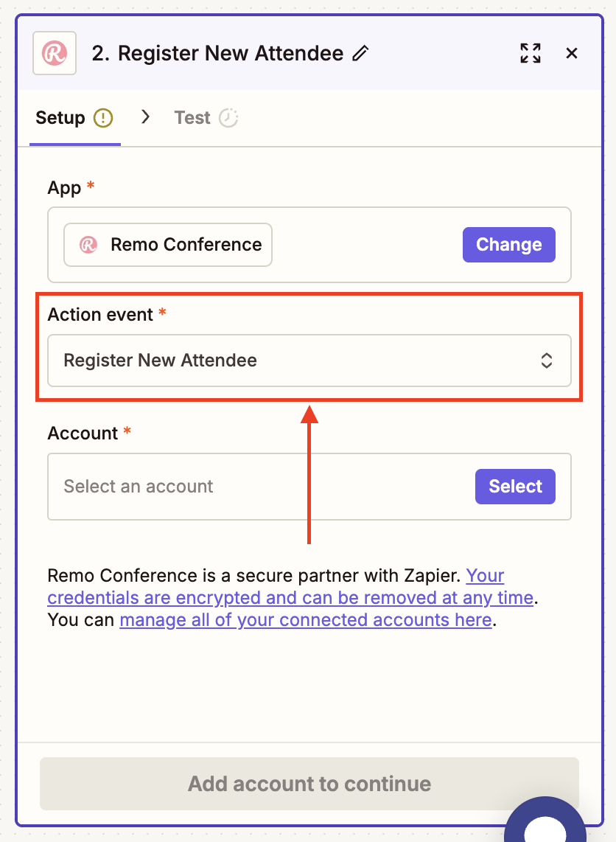Follow the manage connected accounts link

pos(305,620)
